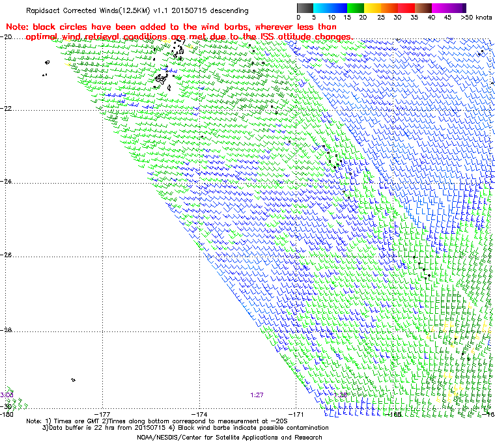Click the '1:27' swath time label
495x448 pixels.
tap(257, 395)
